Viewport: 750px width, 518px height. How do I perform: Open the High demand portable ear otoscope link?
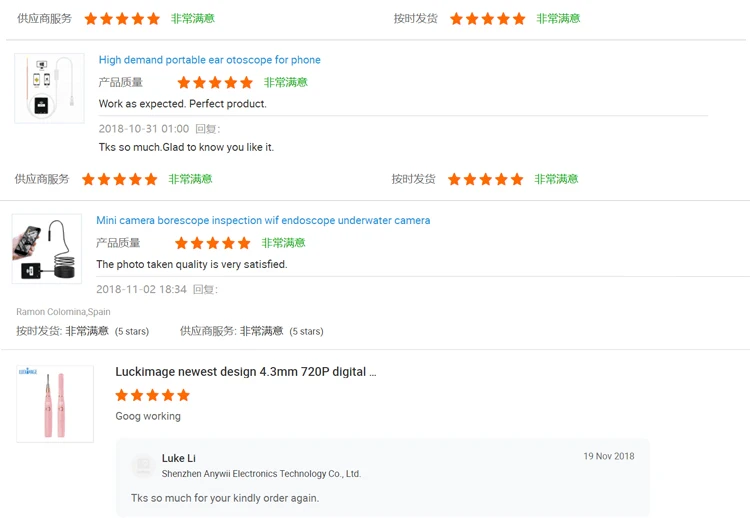pos(209,60)
